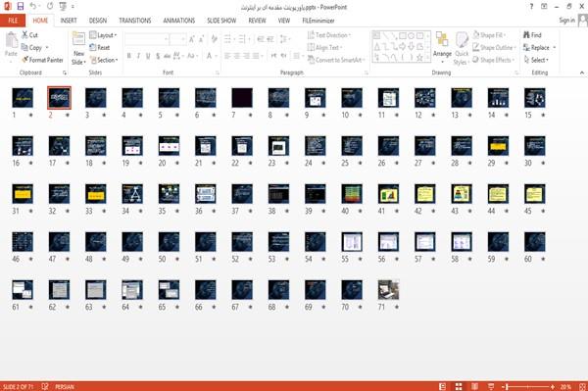Toggle Text Shadow formatting

pos(158,56)
